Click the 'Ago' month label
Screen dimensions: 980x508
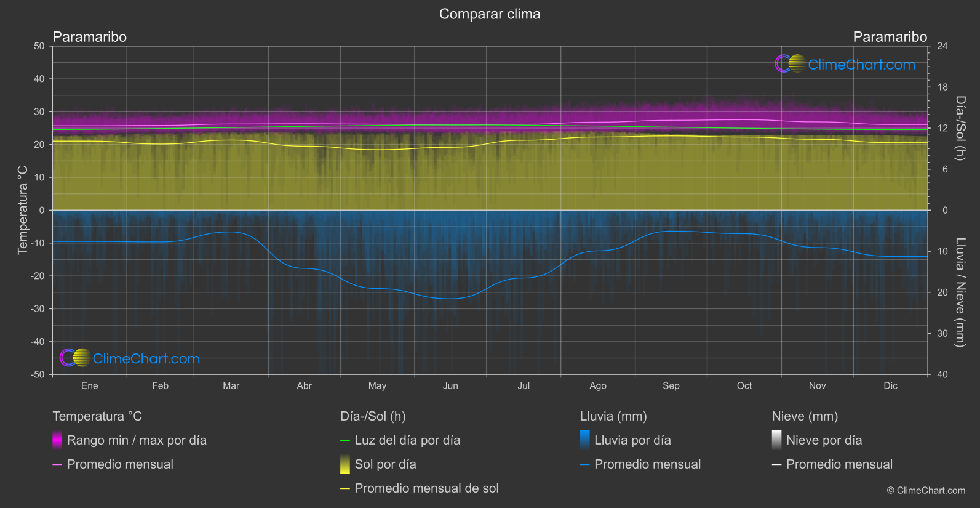tap(598, 385)
